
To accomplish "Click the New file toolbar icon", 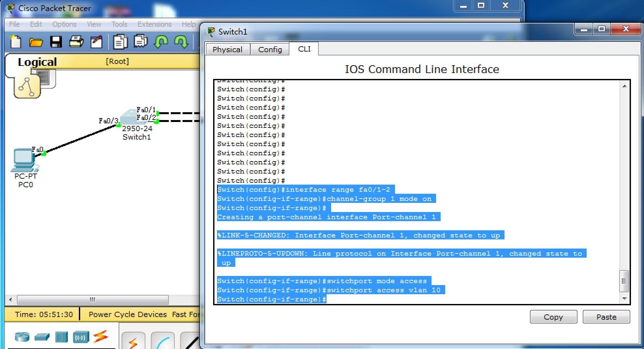I will [15, 42].
